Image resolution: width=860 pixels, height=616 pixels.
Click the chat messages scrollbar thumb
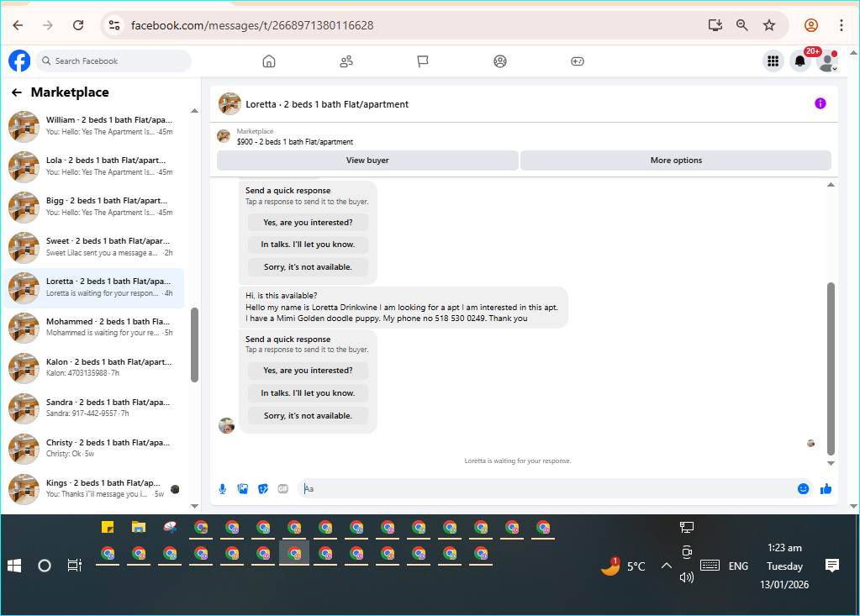(831, 368)
